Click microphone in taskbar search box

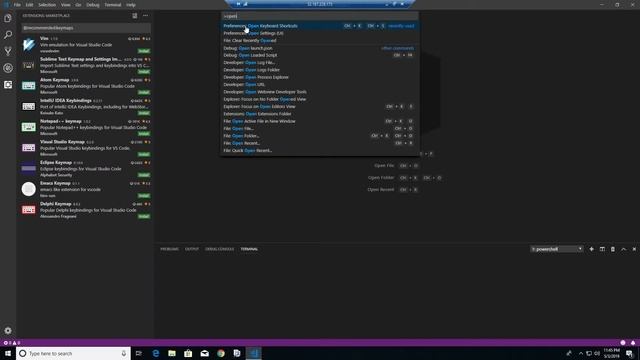coord(124,353)
